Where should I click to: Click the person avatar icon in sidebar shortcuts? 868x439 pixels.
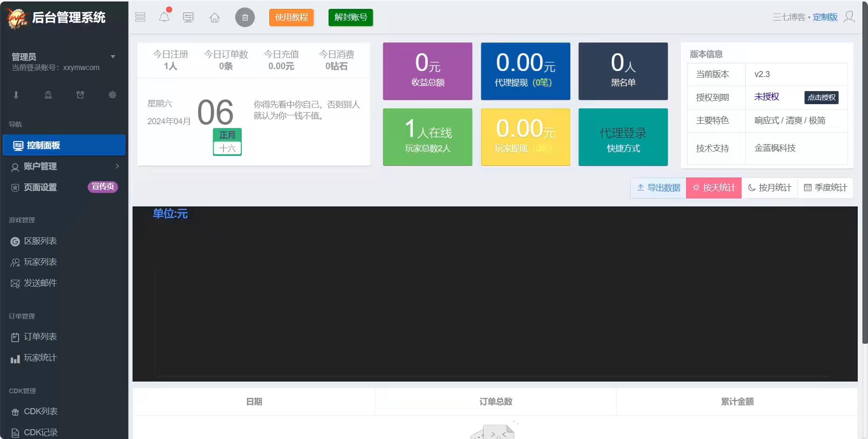(x=48, y=95)
